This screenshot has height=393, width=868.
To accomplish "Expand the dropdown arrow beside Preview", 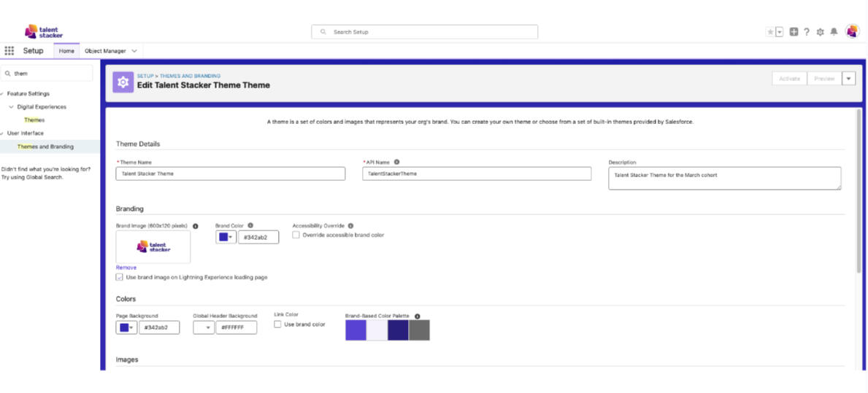I will 848,79.
